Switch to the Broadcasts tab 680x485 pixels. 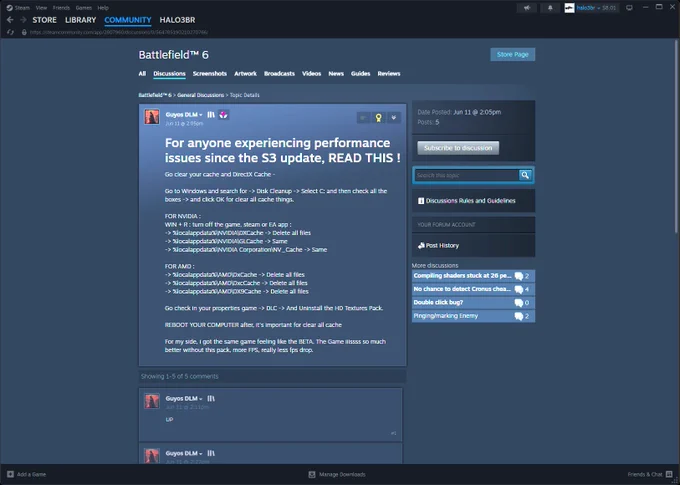279,74
